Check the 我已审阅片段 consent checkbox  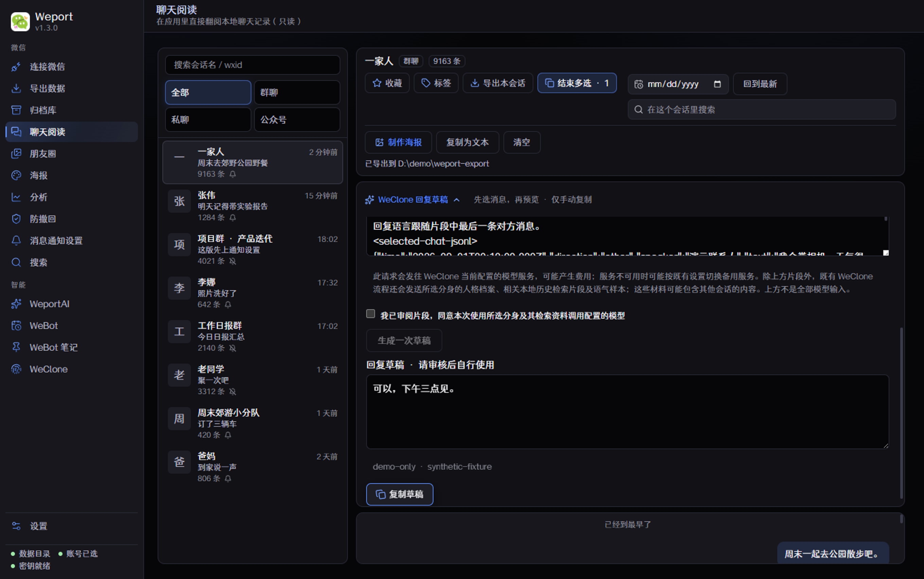(x=370, y=314)
